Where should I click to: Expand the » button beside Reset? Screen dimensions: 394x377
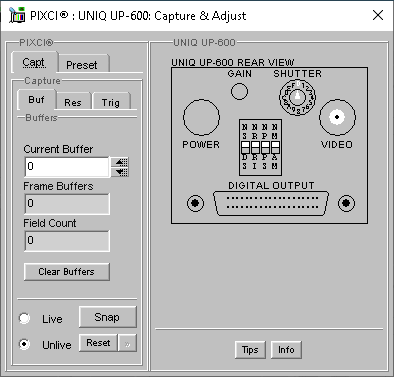pos(127,343)
